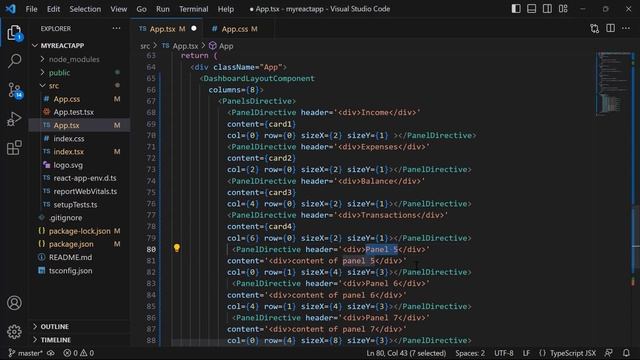The height and width of the screenshot is (360, 640).
Task: Click the src breadcrumb segment
Action: [145, 46]
